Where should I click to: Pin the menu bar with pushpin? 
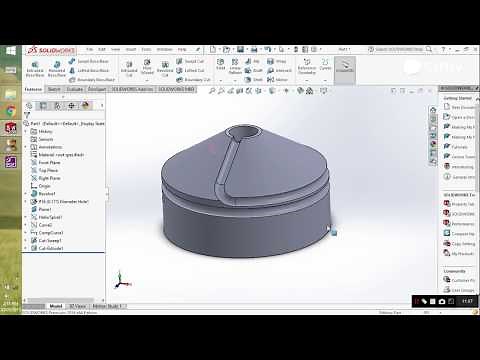tap(198, 49)
